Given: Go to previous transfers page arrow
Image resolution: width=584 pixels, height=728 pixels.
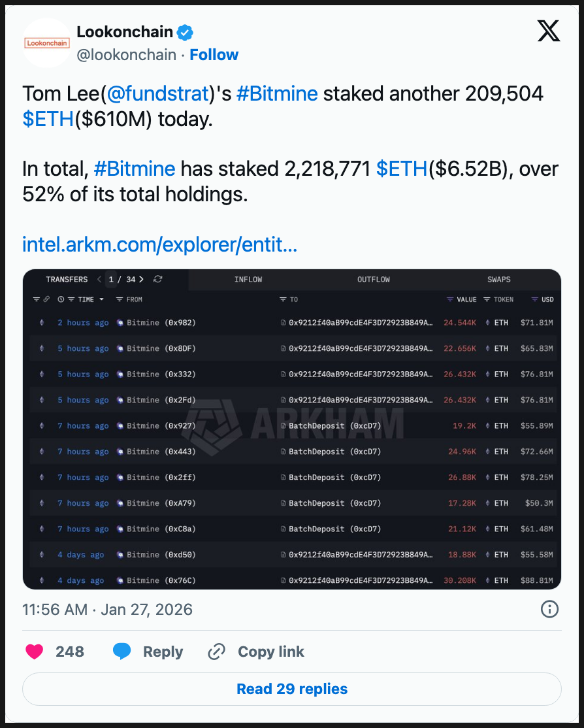Looking at the screenshot, I should click(99, 280).
